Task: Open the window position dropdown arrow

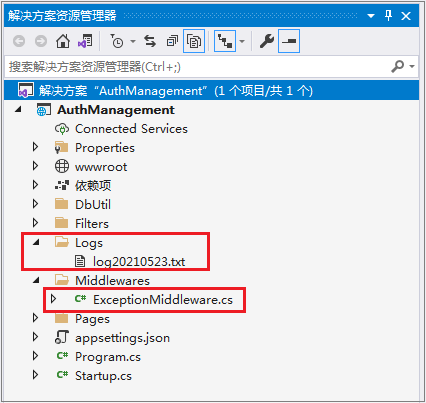Action: tap(371, 16)
